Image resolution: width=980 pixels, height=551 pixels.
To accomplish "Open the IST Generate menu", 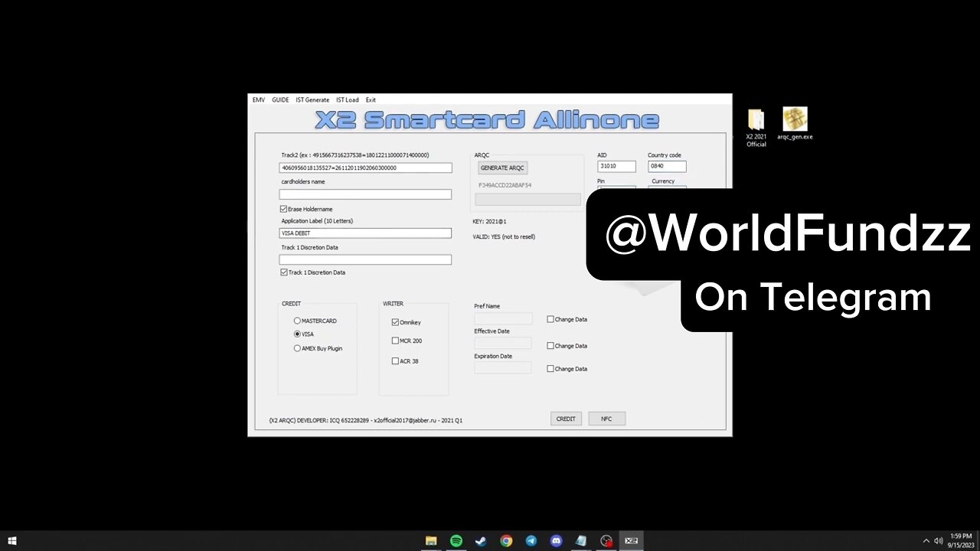I will [312, 99].
